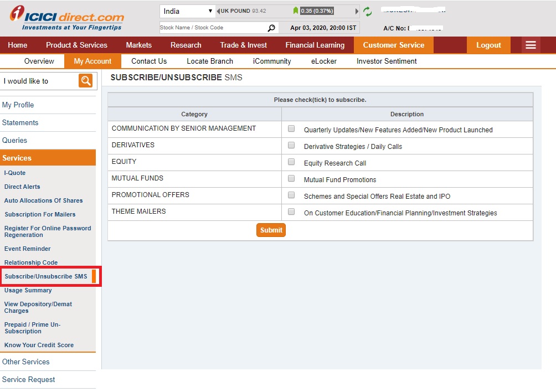Go to Home menu
Image resolution: width=556 pixels, height=392 pixels.
coord(17,45)
